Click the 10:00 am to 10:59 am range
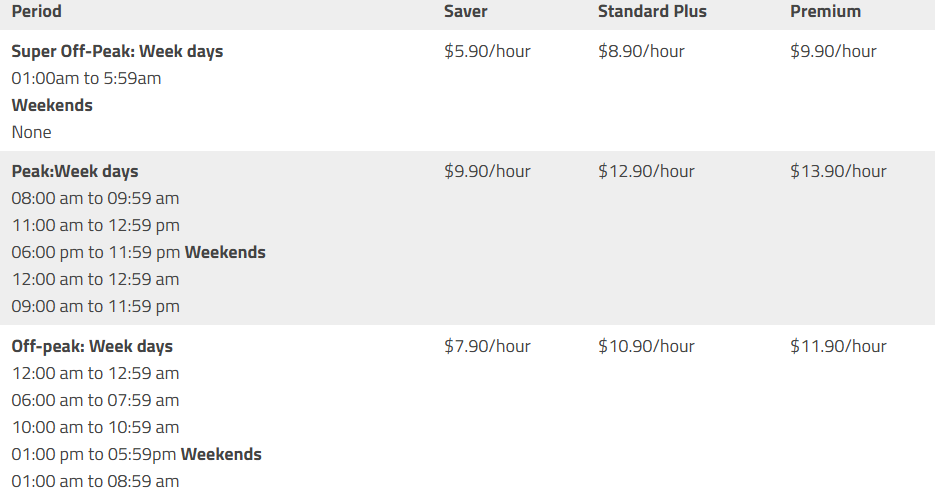Screen dimensions: 935x489 [x=95, y=428]
